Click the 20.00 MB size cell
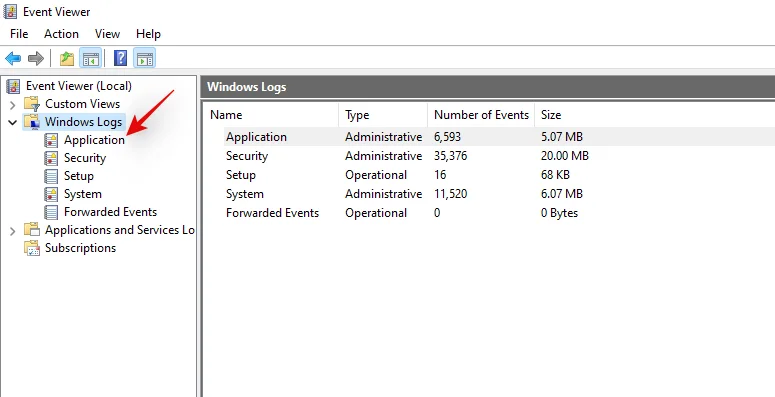Viewport: 775px width, 397px height. (564, 156)
